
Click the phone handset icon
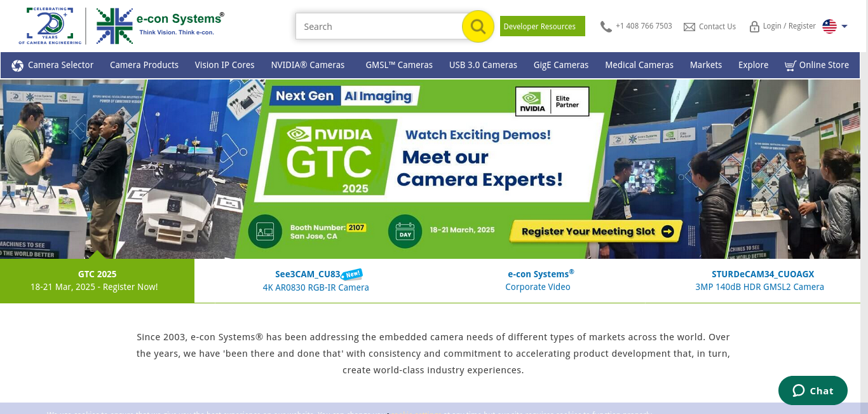[606, 27]
